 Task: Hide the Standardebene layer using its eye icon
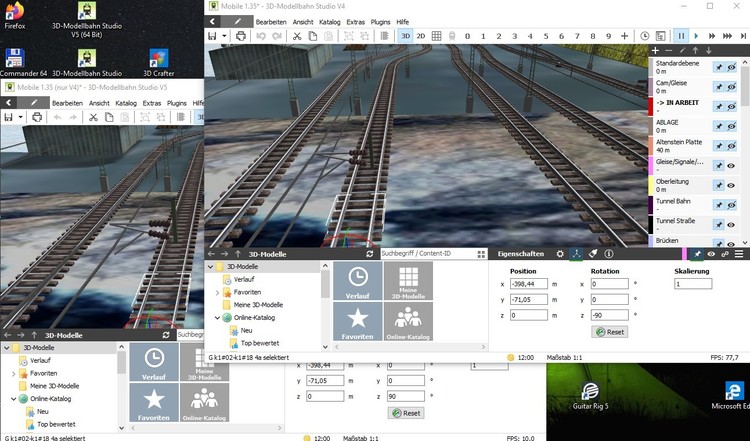tap(731, 68)
